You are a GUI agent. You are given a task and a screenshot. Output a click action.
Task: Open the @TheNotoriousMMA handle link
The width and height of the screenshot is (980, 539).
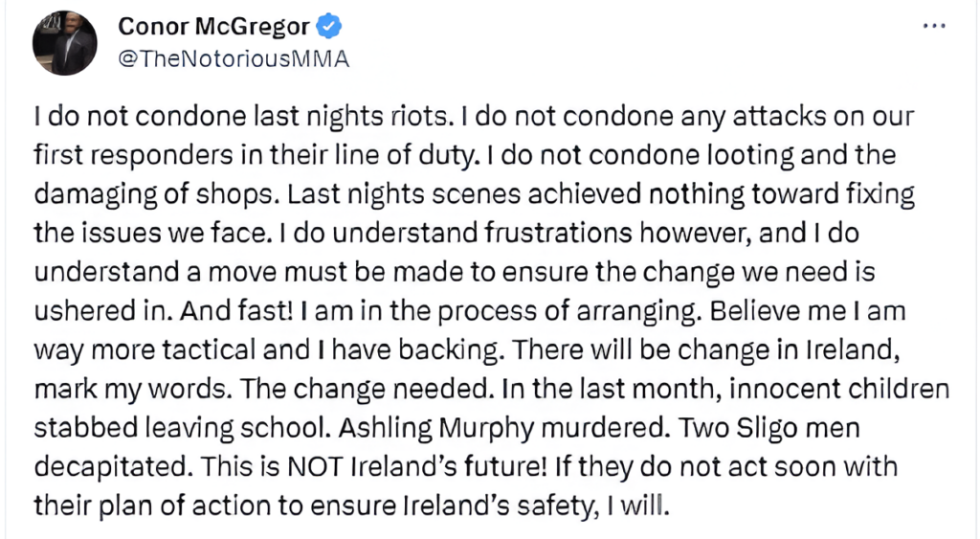pos(233,58)
